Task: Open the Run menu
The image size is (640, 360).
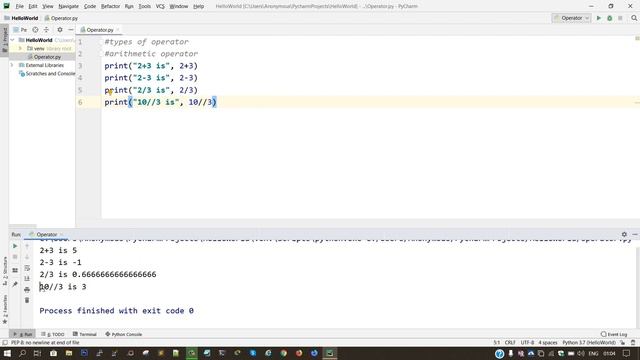Action: coord(129,6)
